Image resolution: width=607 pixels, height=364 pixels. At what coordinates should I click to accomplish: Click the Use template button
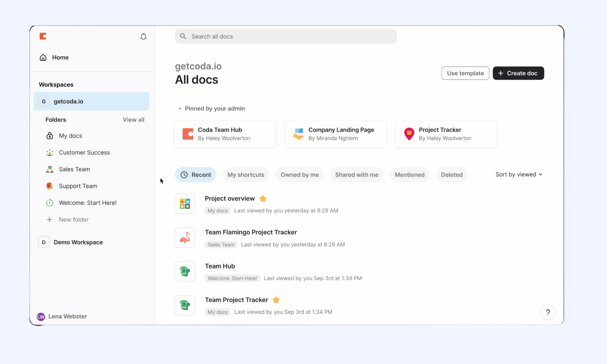pyautogui.click(x=465, y=73)
